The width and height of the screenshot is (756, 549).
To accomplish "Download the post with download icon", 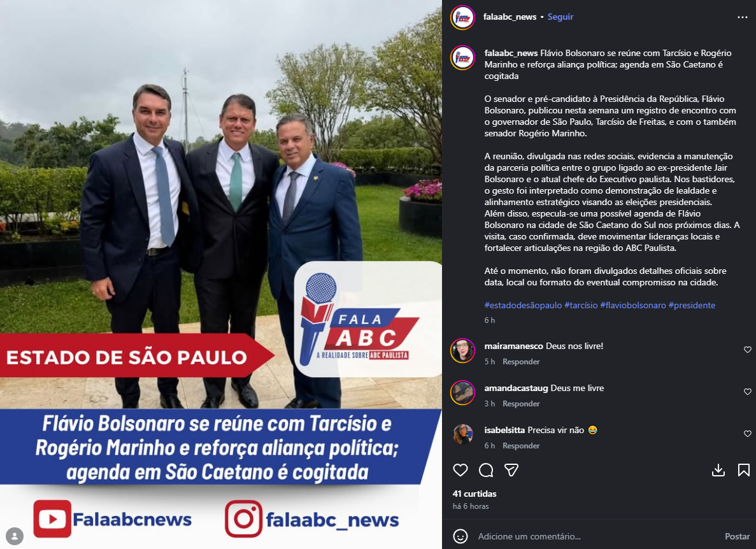I will coord(718,470).
